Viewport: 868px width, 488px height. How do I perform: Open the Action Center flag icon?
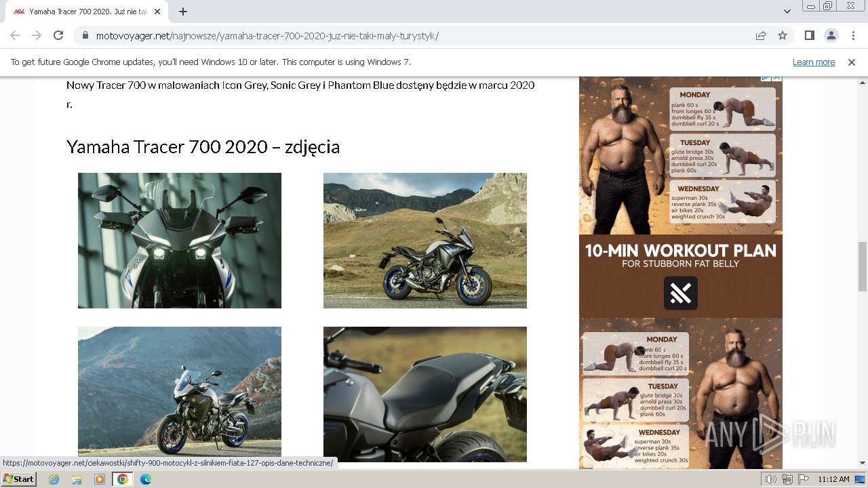(x=804, y=479)
